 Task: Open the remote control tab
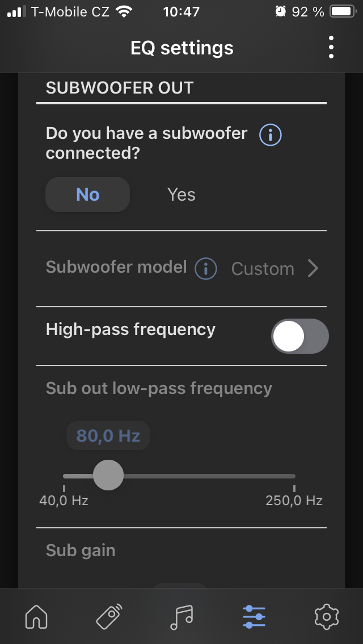coord(109,616)
